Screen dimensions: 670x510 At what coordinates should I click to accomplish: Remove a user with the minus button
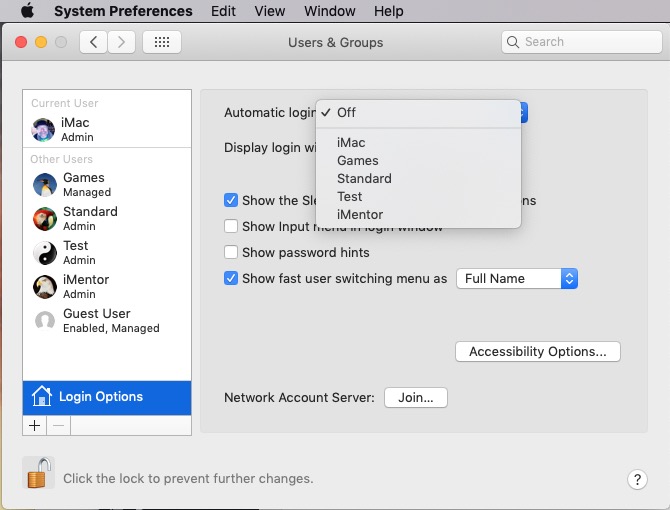pos(59,425)
